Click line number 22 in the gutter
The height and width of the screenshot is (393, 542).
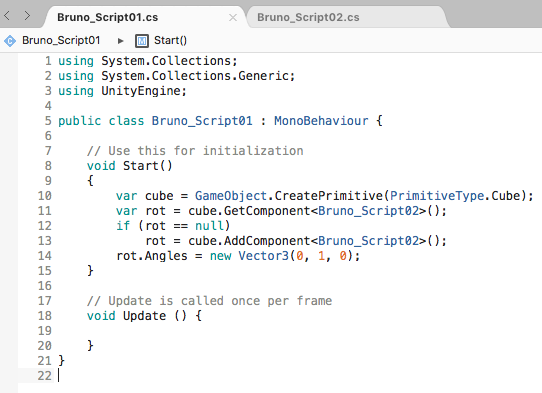pos(45,376)
